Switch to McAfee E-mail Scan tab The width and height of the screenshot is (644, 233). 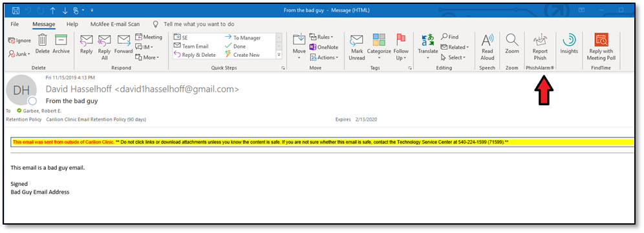point(115,24)
